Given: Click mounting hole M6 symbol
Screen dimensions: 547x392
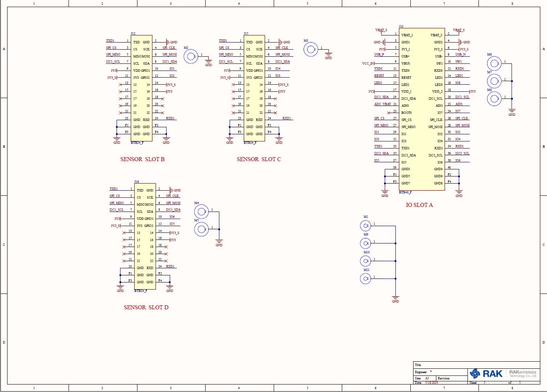Looking at the screenshot, I should point(494,63).
